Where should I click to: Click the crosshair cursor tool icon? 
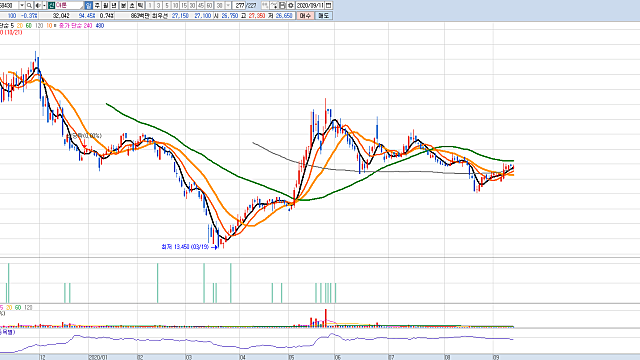(x=274, y=5)
